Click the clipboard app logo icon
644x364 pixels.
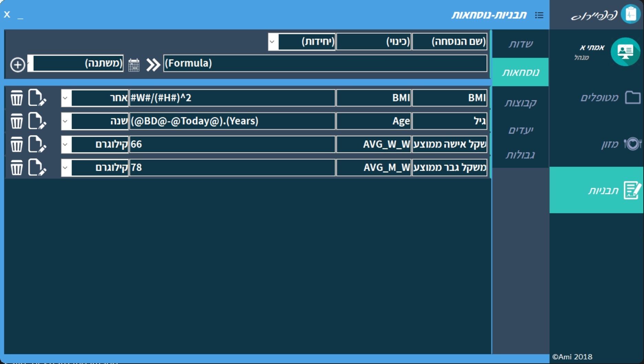point(631,14)
